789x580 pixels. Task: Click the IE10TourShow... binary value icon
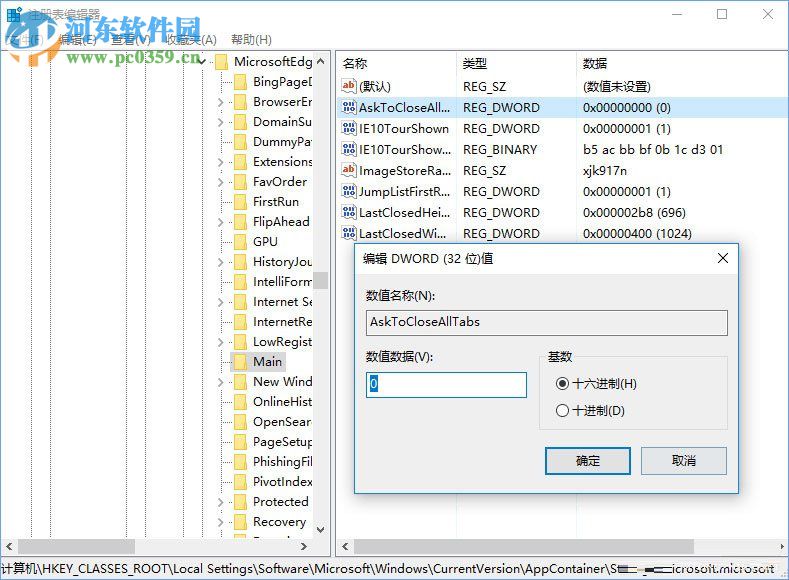pos(349,149)
